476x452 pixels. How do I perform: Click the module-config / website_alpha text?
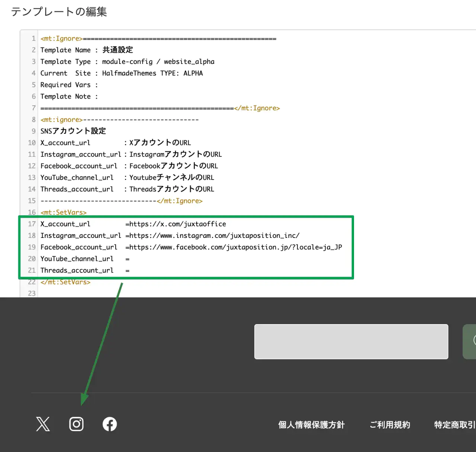[158, 62]
